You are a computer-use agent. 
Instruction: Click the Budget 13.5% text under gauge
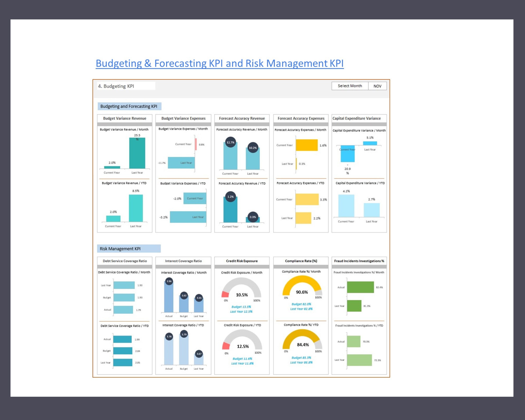pos(241,307)
